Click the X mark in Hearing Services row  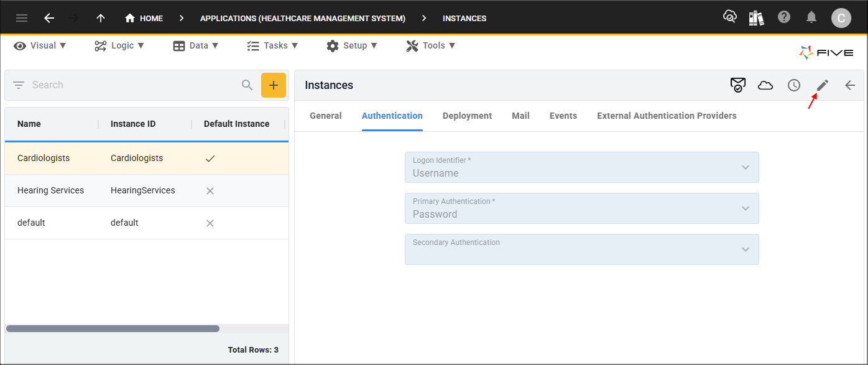[210, 191]
